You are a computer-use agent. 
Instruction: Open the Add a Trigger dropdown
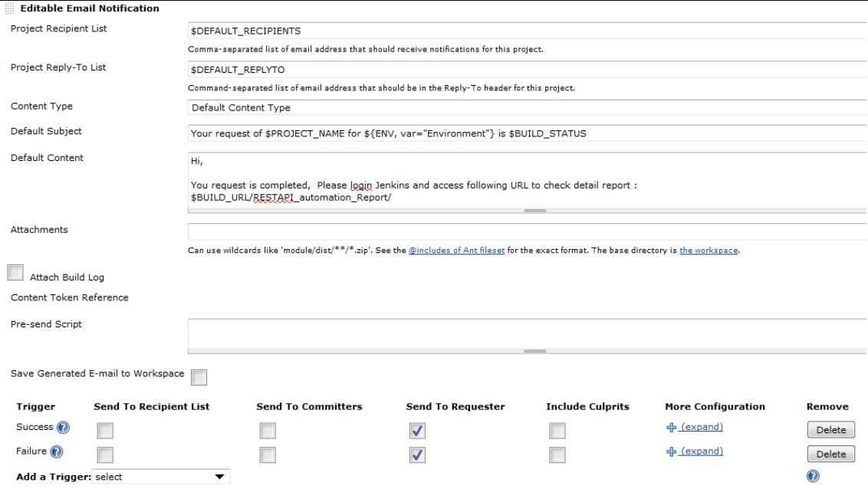(x=159, y=477)
